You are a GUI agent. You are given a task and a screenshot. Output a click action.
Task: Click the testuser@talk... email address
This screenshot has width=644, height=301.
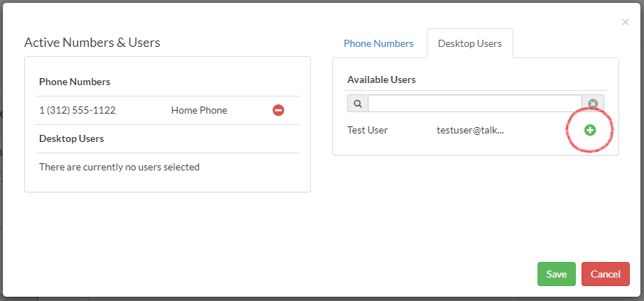[470, 130]
